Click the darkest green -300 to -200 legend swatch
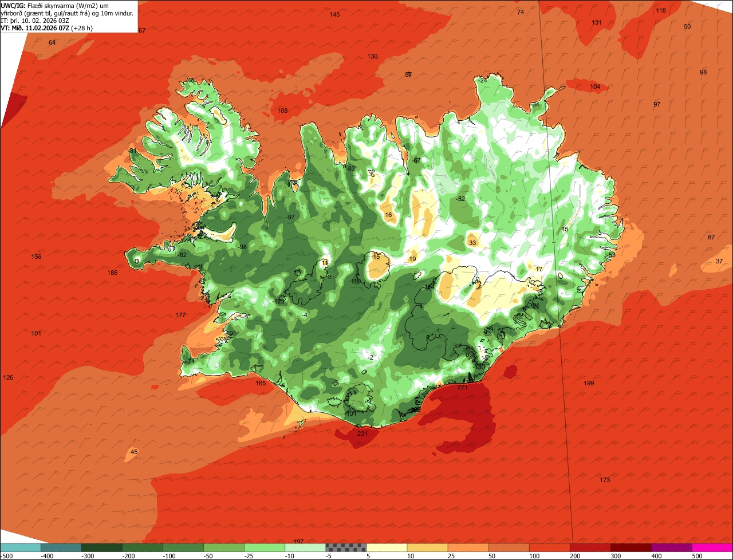Image resolution: width=733 pixels, height=560 pixels. pyautogui.click(x=101, y=548)
